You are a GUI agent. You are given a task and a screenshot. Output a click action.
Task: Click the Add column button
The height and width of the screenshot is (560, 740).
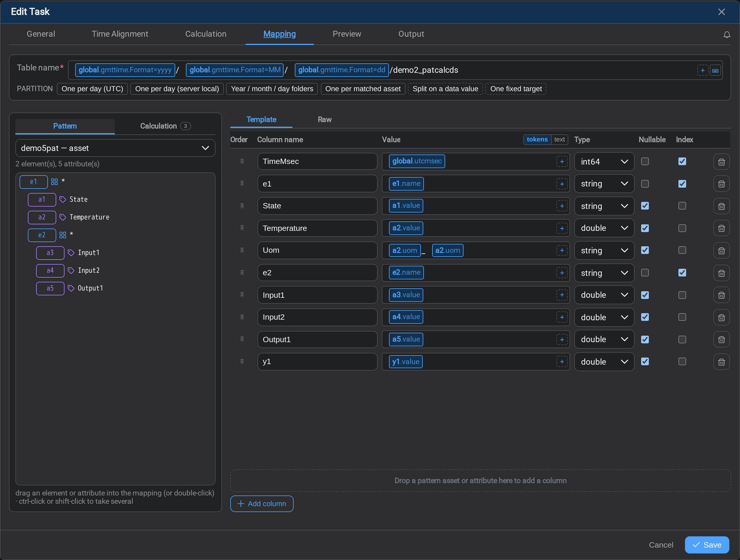(x=262, y=504)
